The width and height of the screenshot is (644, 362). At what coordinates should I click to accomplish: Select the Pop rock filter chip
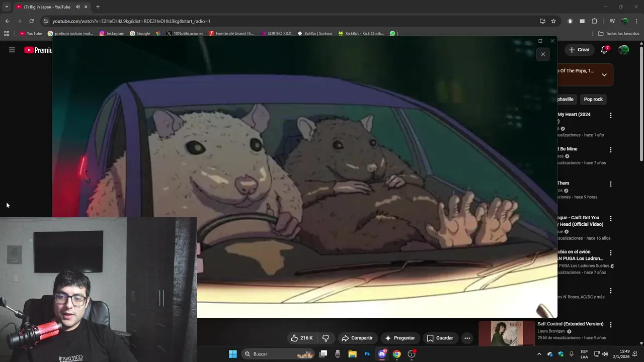(593, 99)
